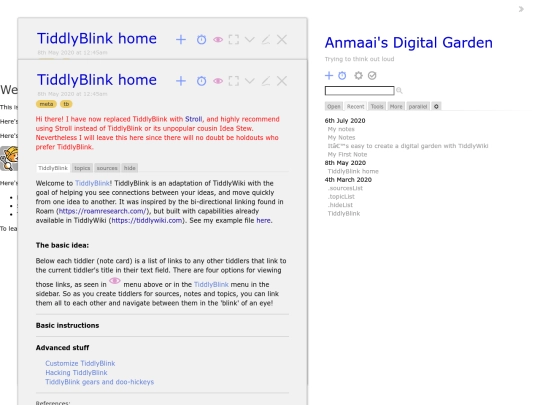Select the hide tab inside the tiddler
This screenshot has width=540, height=405.
129,168
